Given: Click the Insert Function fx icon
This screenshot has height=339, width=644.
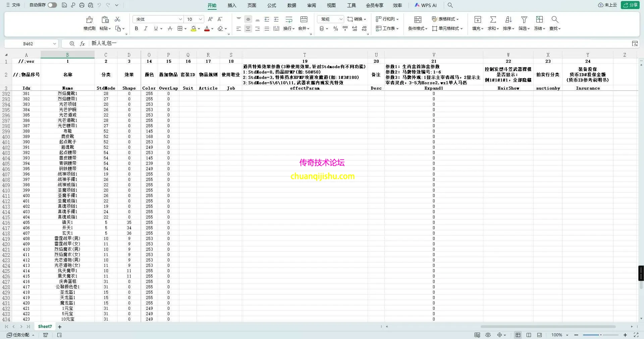Looking at the screenshot, I should click(x=82, y=43).
